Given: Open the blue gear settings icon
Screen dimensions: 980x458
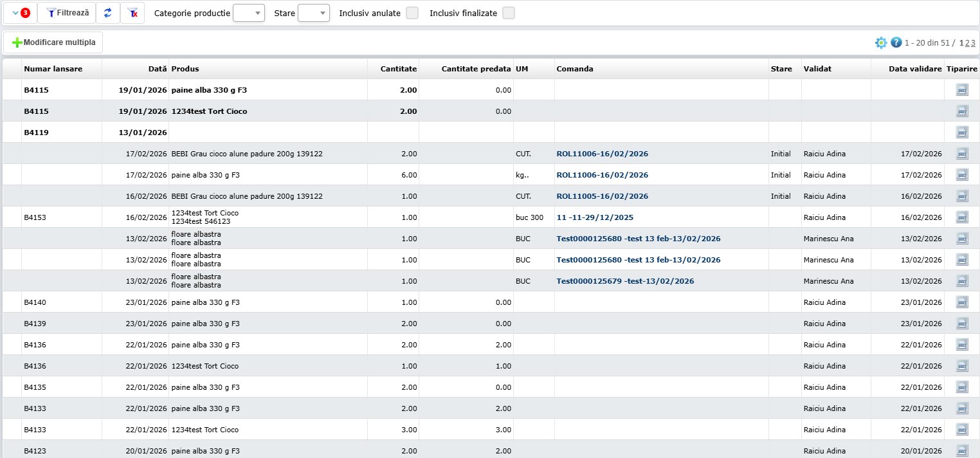Looking at the screenshot, I should pyautogui.click(x=881, y=42).
